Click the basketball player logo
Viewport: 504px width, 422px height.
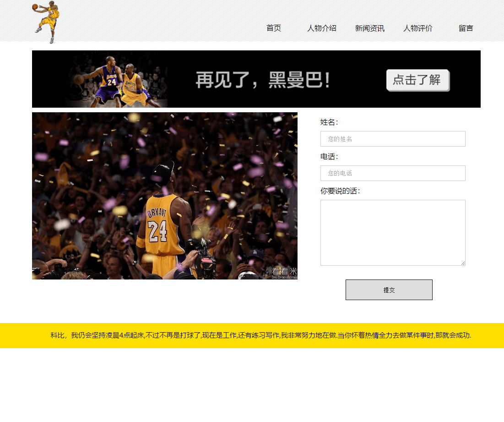coord(46,22)
